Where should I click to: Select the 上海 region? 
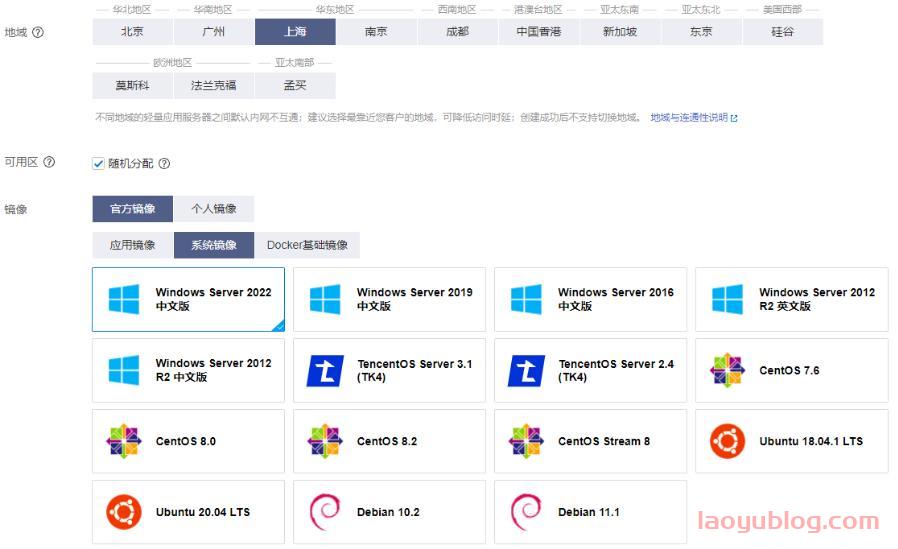pos(295,31)
